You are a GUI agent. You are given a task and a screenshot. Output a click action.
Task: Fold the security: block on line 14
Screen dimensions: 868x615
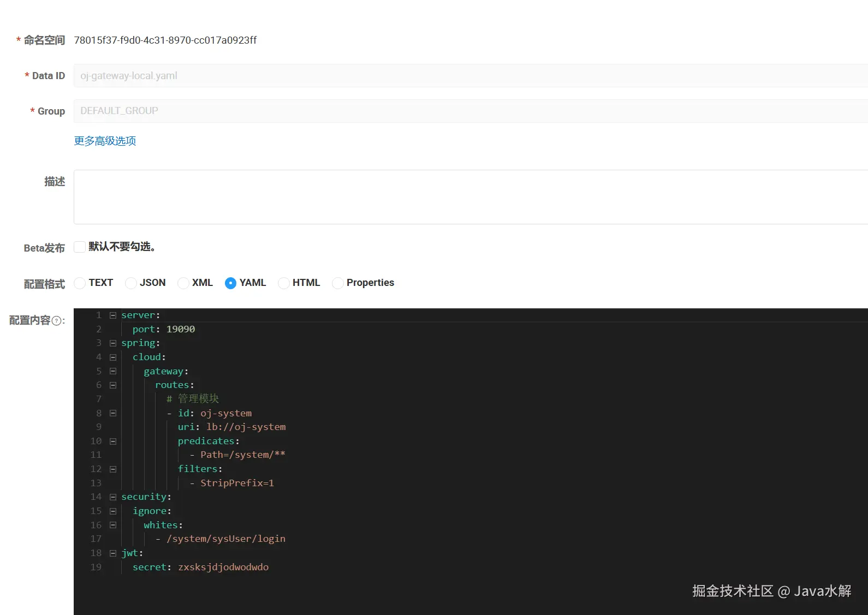point(113,497)
